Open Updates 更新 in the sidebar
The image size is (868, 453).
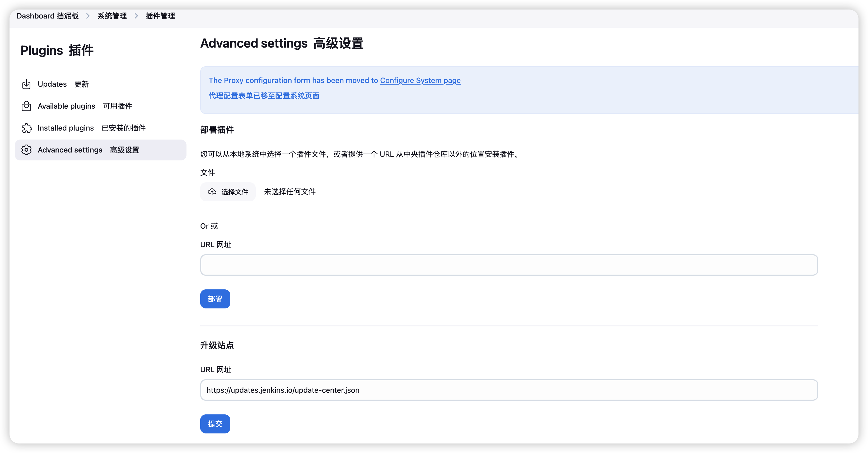[x=100, y=84]
